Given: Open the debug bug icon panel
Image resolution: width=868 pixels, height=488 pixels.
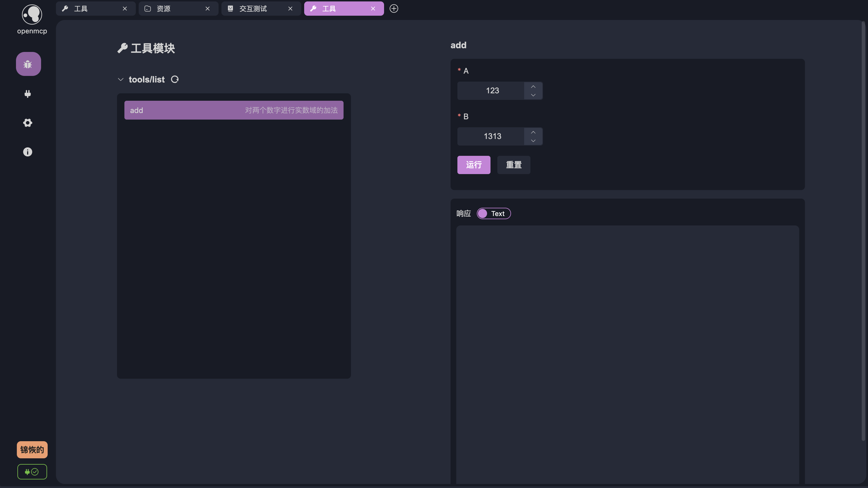Looking at the screenshot, I should 28,64.
